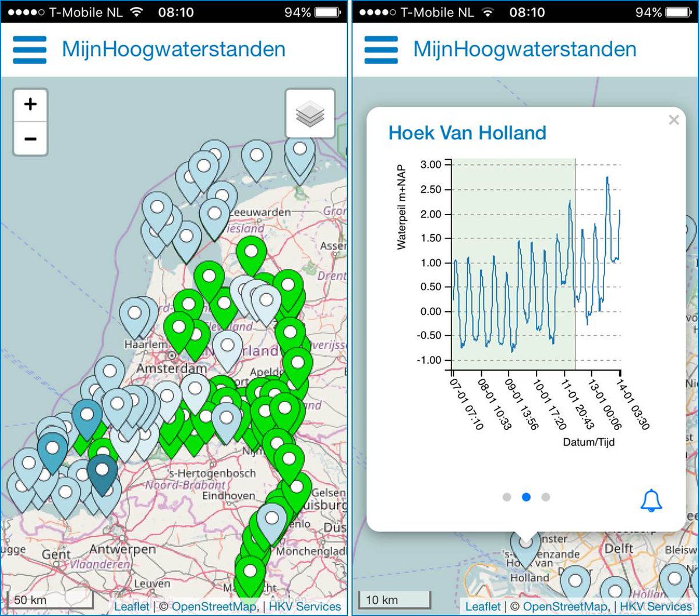Toggle water level alerts with the bell icon
The height and width of the screenshot is (616, 699).
(651, 500)
